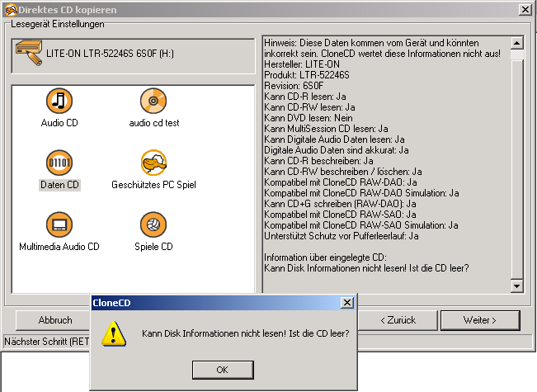Click the 'Hinweis: Diese Daten kommen' note
Viewport: 537px width, 392px height.
click(382, 49)
